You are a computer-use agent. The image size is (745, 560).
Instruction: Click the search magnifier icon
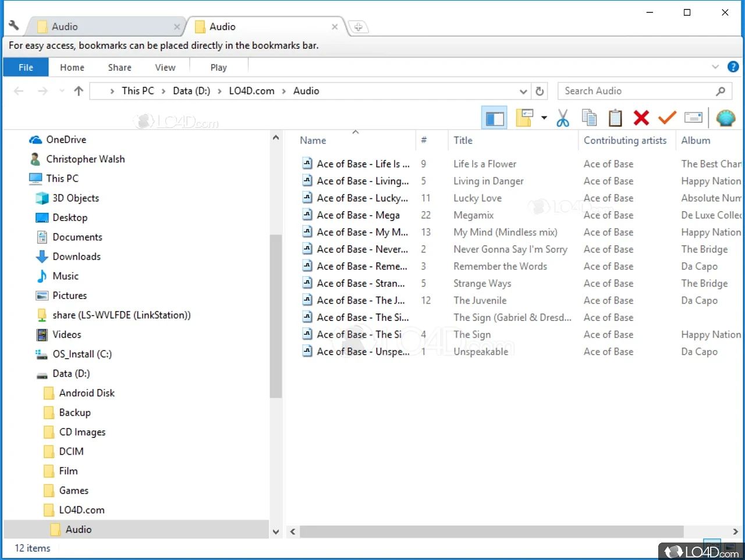tap(721, 91)
